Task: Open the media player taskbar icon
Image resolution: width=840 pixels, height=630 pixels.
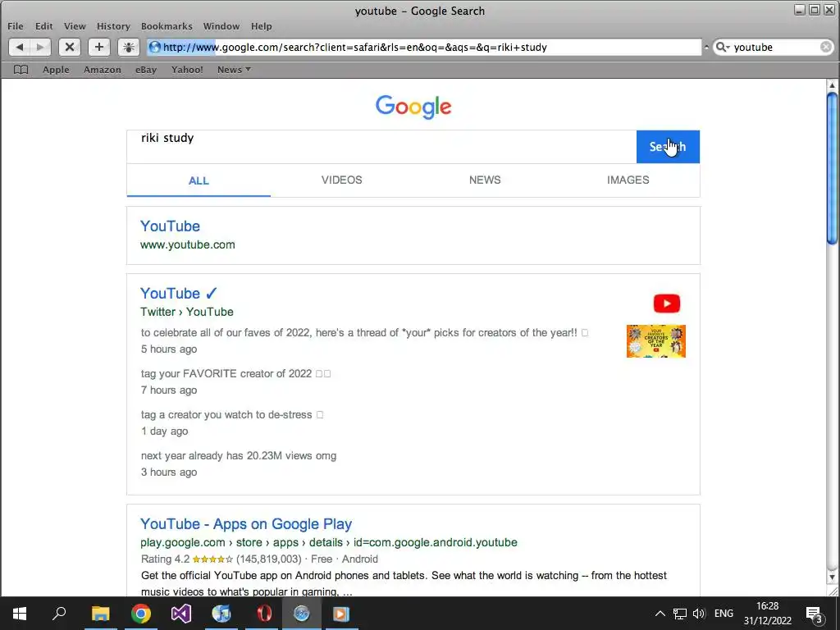Action: click(341, 614)
